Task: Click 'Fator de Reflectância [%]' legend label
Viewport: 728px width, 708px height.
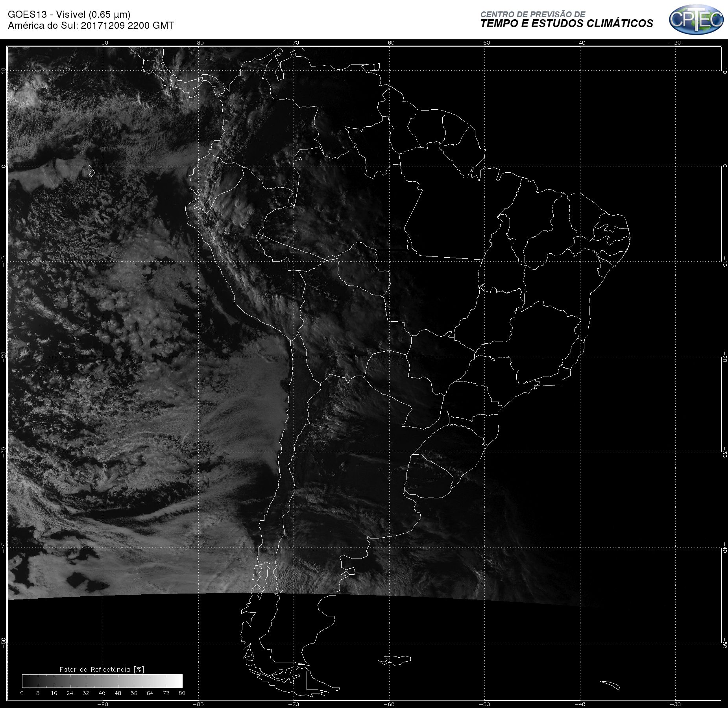Action: (x=102, y=669)
